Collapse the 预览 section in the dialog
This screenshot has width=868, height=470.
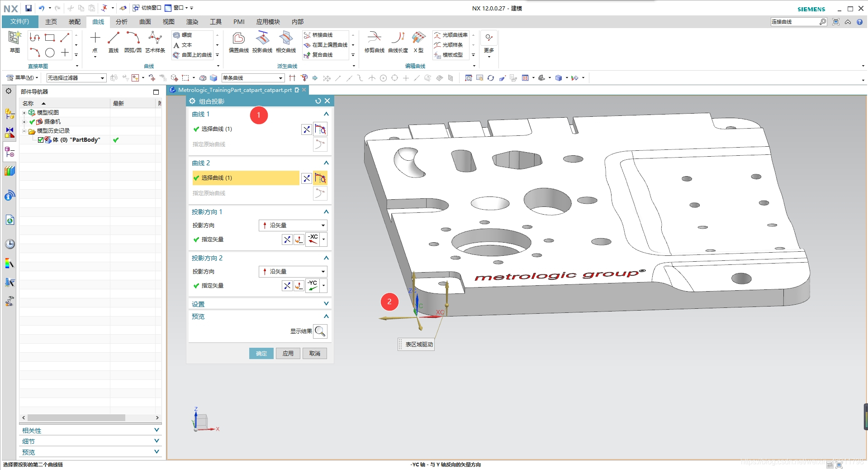point(326,316)
